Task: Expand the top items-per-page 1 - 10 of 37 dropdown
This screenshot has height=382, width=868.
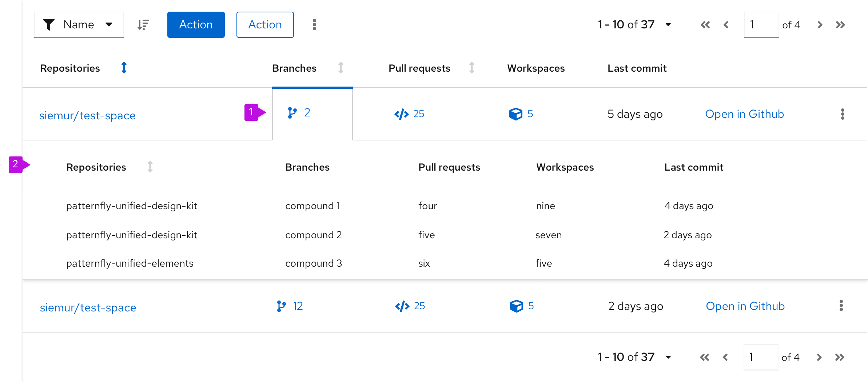Action: [668, 25]
